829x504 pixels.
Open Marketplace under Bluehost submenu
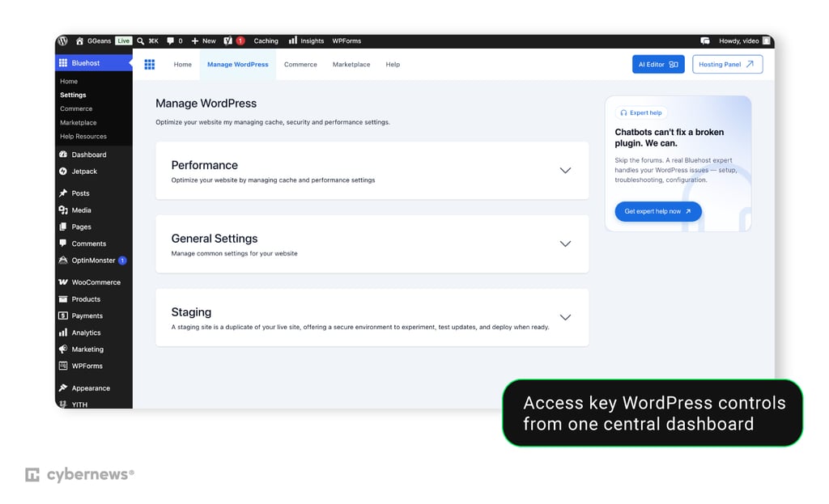pyautogui.click(x=79, y=123)
